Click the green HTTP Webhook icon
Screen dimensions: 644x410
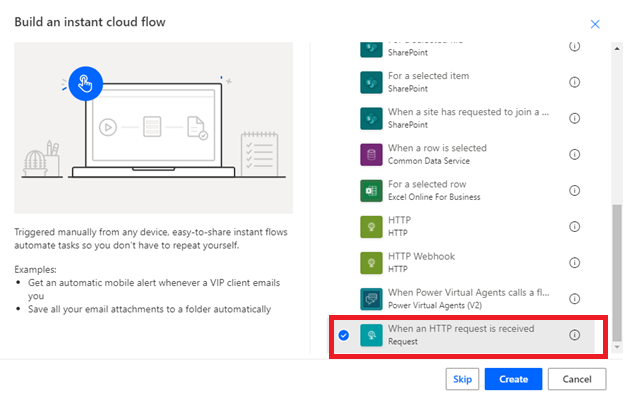(x=371, y=263)
